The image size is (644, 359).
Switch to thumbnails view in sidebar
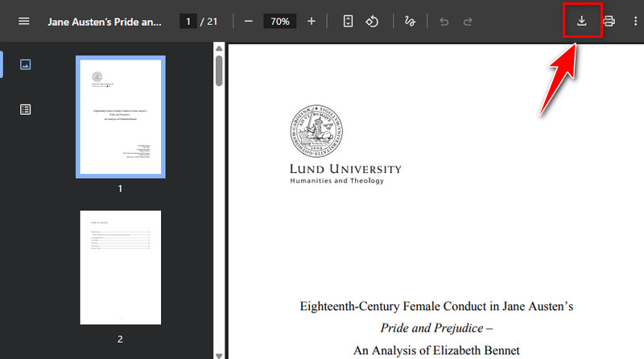coord(25,65)
